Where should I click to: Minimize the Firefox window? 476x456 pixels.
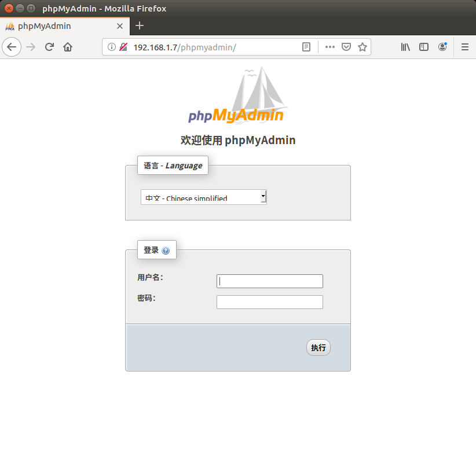tap(20, 8)
